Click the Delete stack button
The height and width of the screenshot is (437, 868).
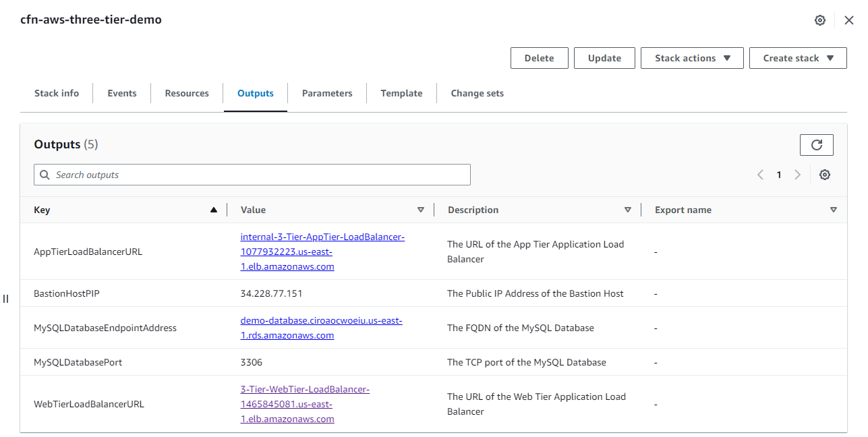tap(539, 58)
